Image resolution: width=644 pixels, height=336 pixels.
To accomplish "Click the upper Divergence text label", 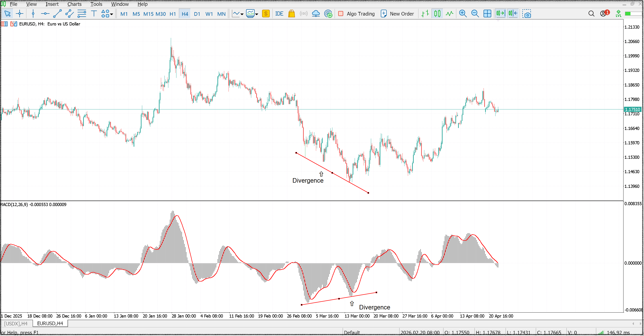I will [308, 181].
